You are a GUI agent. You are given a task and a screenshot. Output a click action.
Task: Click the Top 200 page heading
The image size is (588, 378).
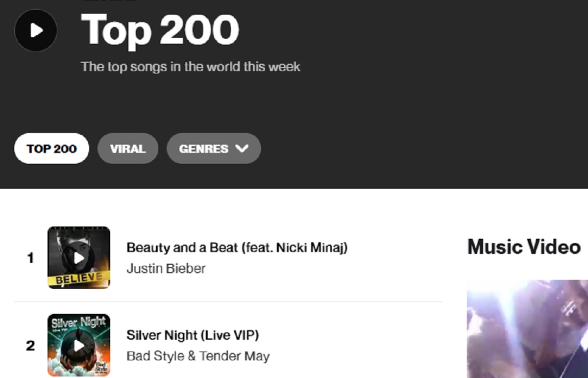point(160,30)
